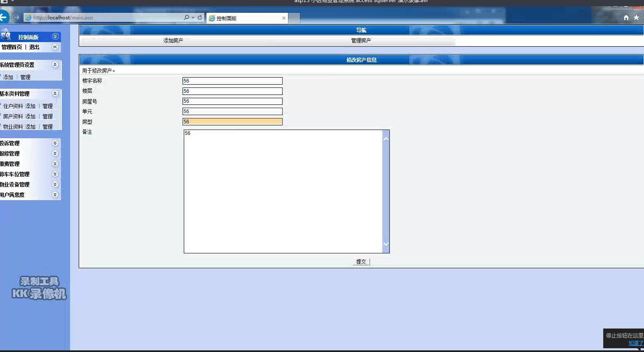
Task: Open the 管理房产 navigation tab
Action: (361, 40)
